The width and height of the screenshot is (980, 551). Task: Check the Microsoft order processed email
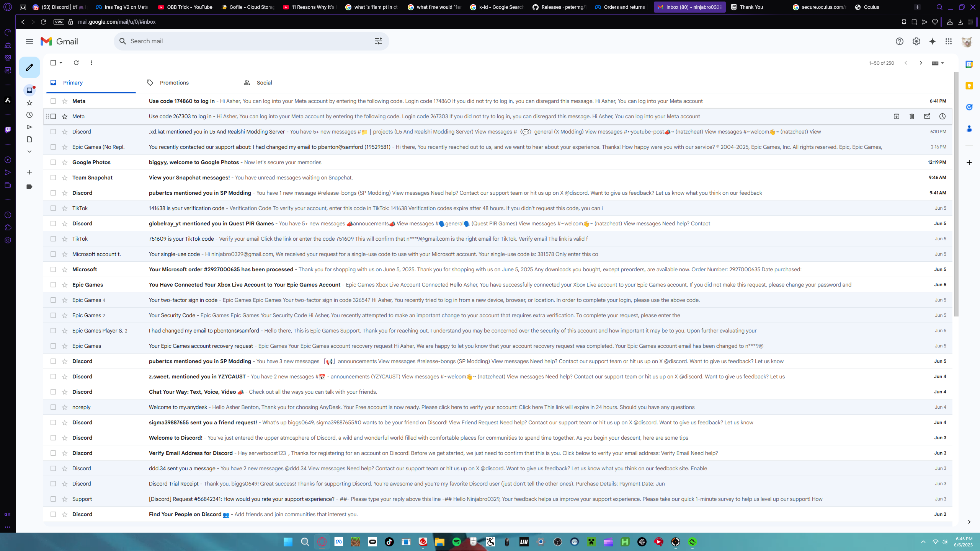pyautogui.click(x=53, y=269)
